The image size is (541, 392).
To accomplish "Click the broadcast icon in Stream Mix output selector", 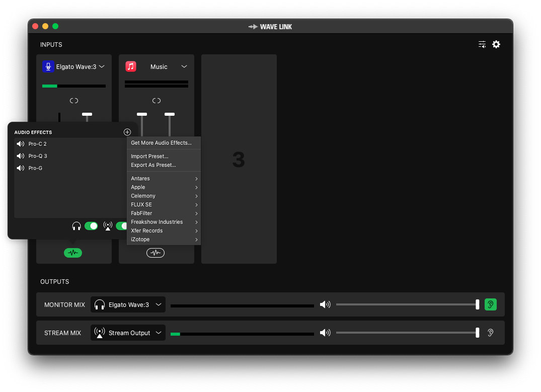I will click(x=99, y=333).
